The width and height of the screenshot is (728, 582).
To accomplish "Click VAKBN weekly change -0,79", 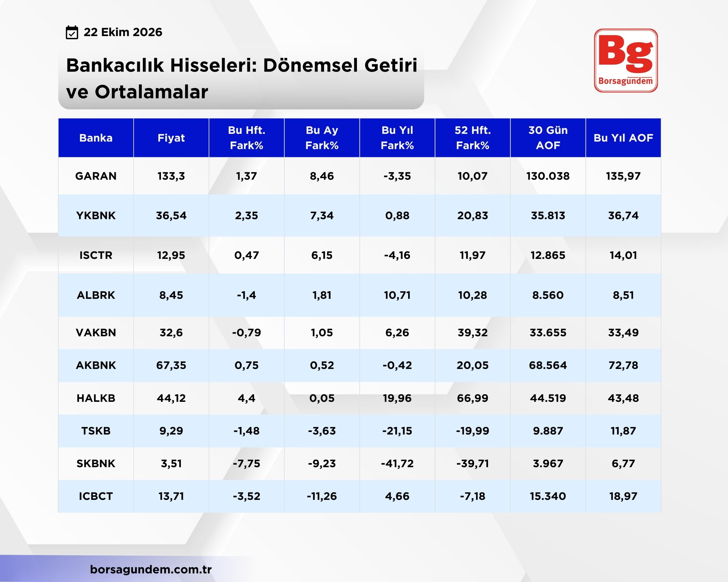I will (247, 333).
